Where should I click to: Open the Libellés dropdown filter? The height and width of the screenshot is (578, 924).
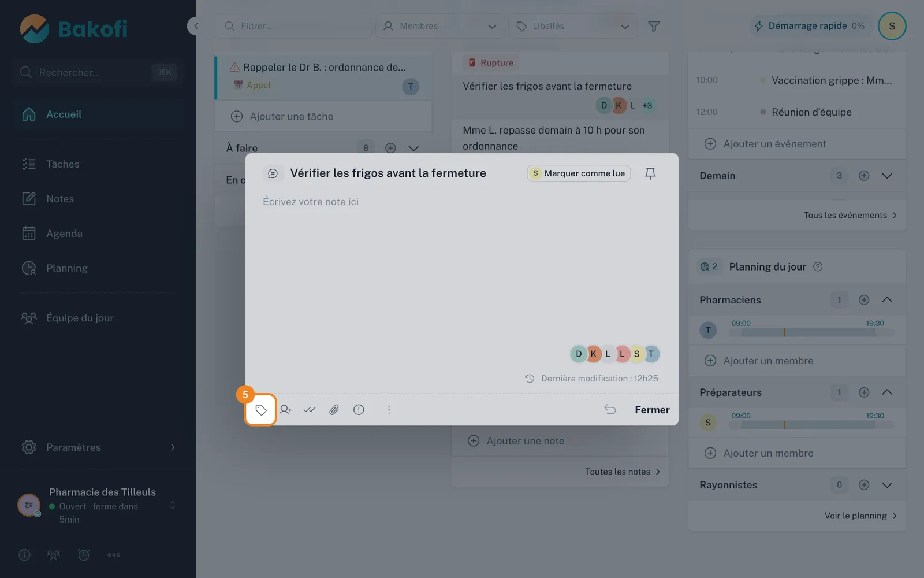coord(573,26)
